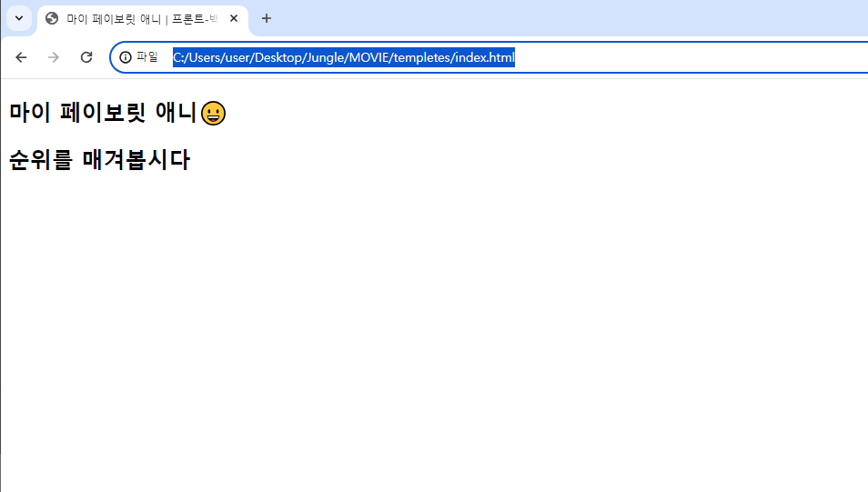Reload the current page
This screenshot has height=492, width=868.
tap(86, 57)
